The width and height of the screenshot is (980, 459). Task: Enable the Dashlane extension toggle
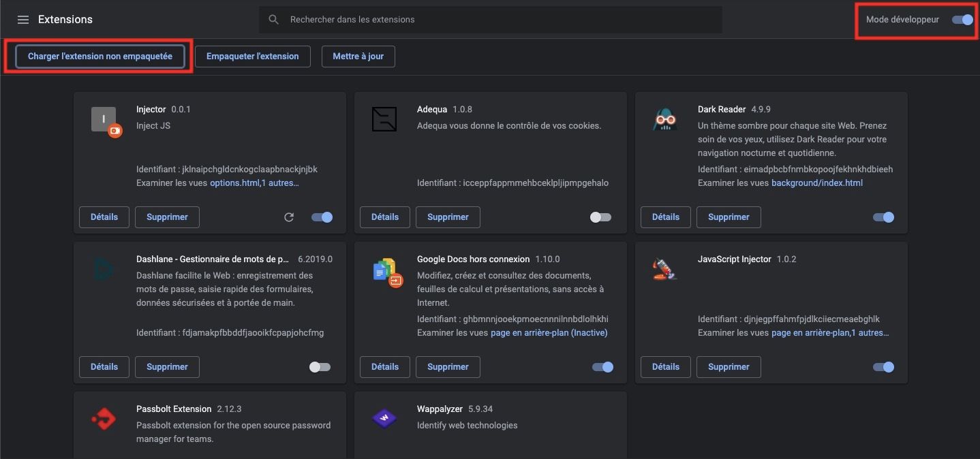click(320, 367)
